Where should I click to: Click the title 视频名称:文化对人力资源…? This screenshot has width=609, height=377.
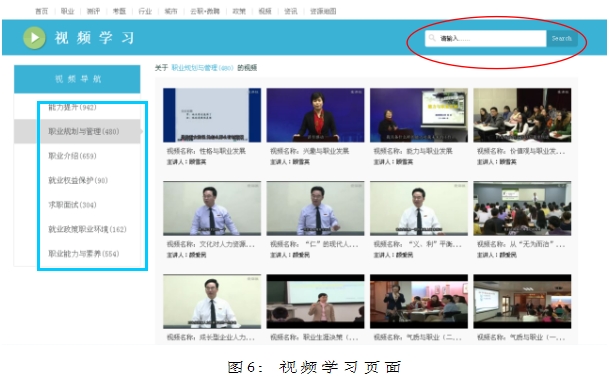tap(211, 244)
